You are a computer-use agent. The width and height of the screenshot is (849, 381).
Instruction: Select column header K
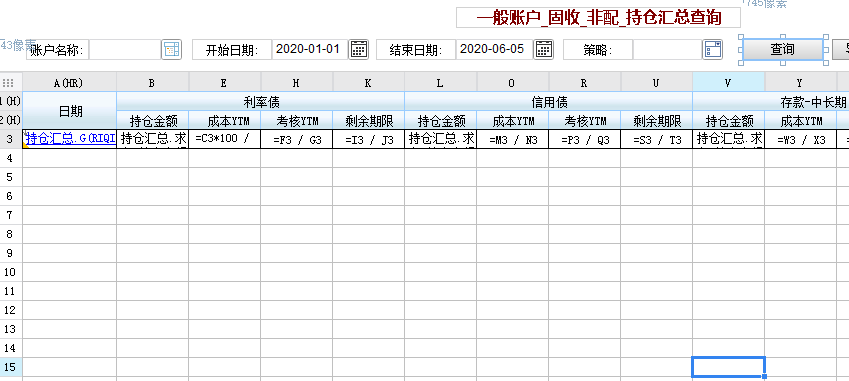click(368, 83)
